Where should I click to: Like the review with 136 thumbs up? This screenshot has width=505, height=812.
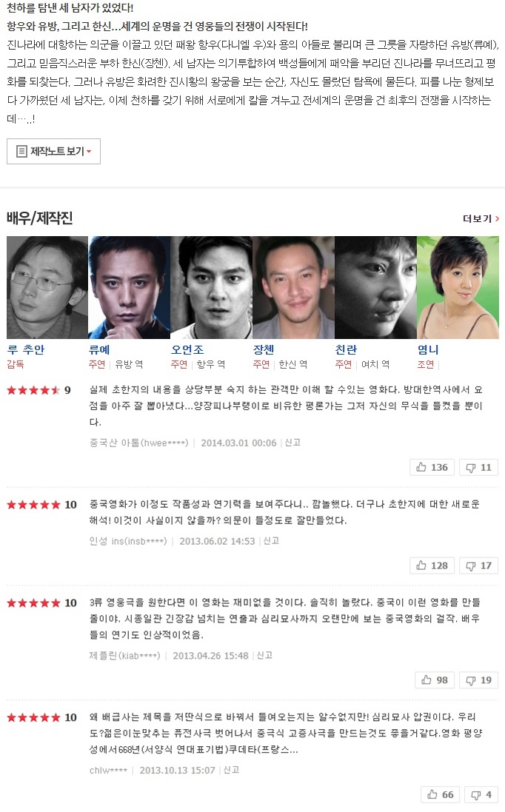point(432,467)
